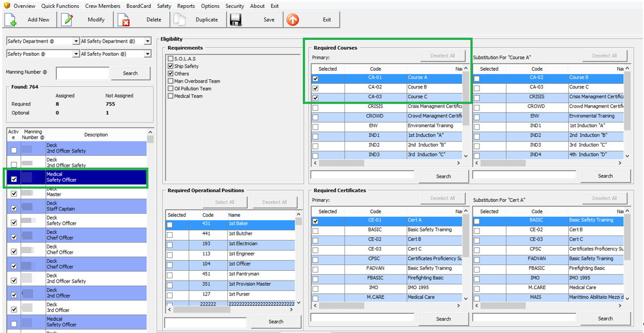Open the Safety Department dropdown

75,41
